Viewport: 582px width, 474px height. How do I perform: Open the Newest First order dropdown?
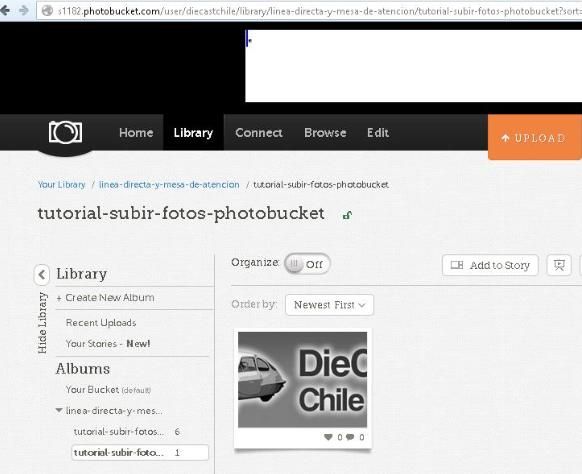(x=329, y=305)
